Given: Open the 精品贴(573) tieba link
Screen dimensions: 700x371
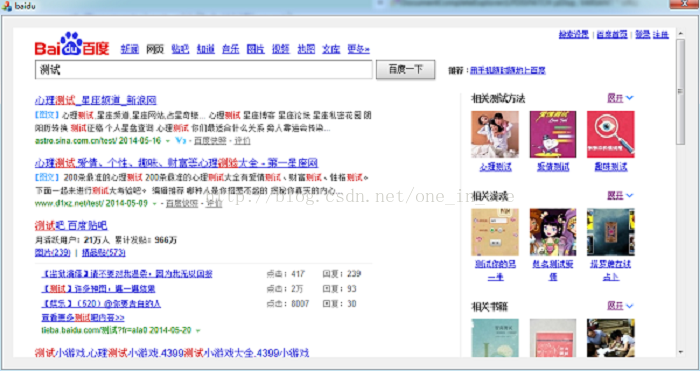Looking at the screenshot, I should tap(104, 253).
